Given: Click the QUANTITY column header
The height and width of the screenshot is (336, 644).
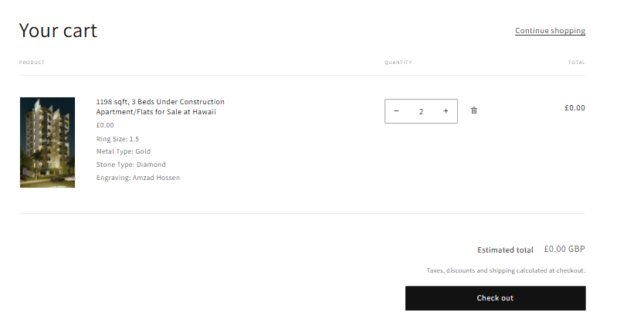Looking at the screenshot, I should point(398,63).
